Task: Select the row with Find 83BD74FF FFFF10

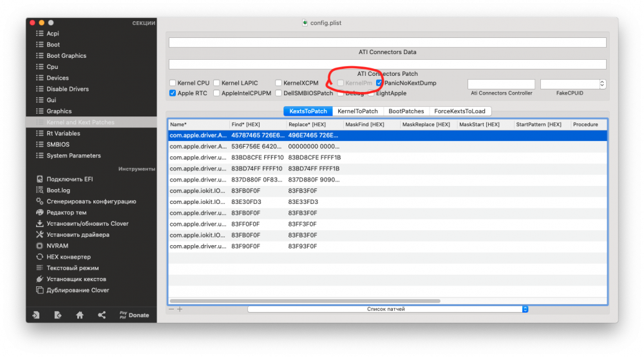Action: pyautogui.click(x=387, y=169)
